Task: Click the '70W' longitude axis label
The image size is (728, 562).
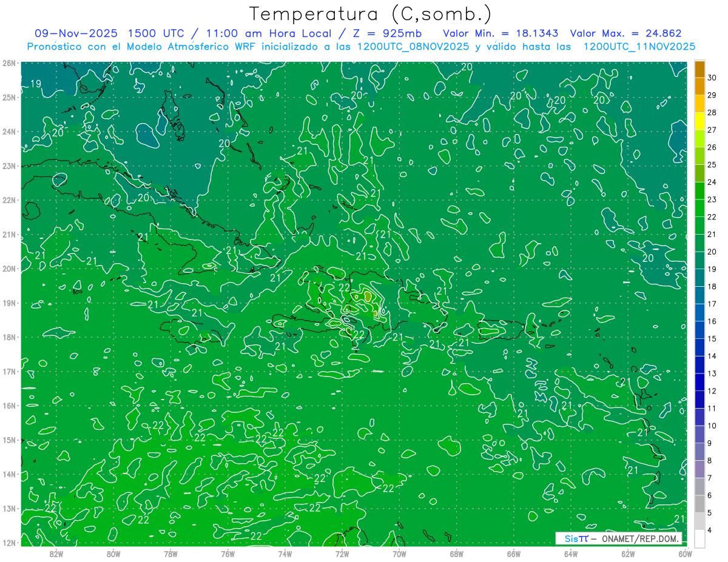Action: tap(399, 553)
